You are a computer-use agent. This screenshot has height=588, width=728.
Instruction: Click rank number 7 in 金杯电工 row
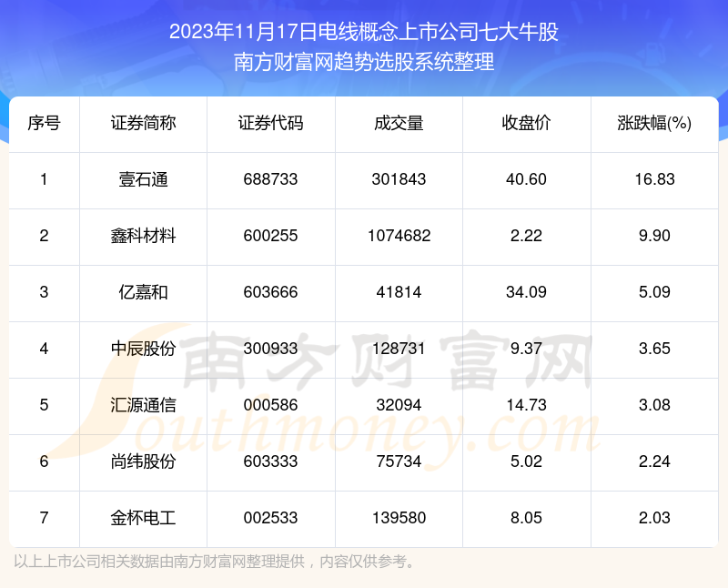click(x=44, y=518)
